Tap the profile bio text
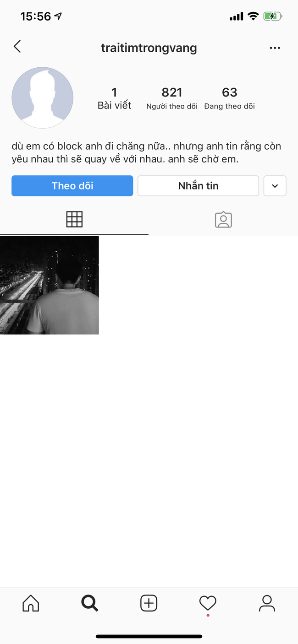Image resolution: width=298 pixels, height=644 pixels. click(x=147, y=153)
